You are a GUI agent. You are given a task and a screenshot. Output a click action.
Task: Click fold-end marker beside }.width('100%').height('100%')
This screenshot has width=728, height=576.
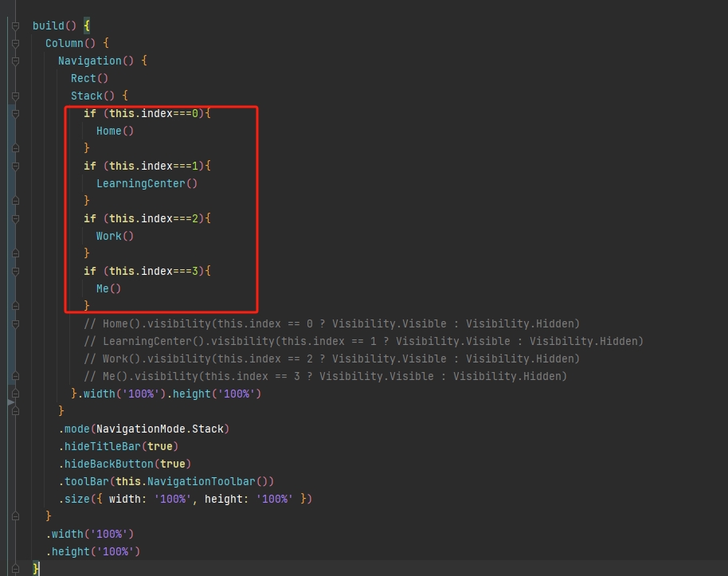(15, 394)
